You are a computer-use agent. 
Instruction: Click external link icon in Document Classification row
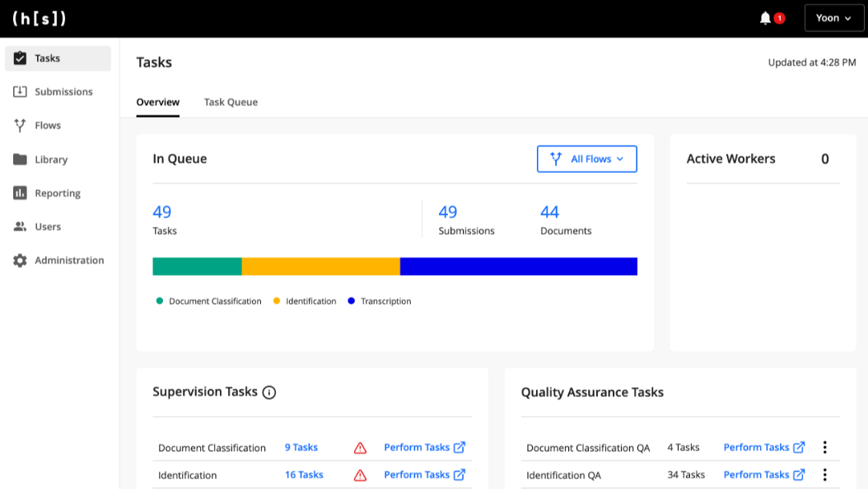pos(460,447)
